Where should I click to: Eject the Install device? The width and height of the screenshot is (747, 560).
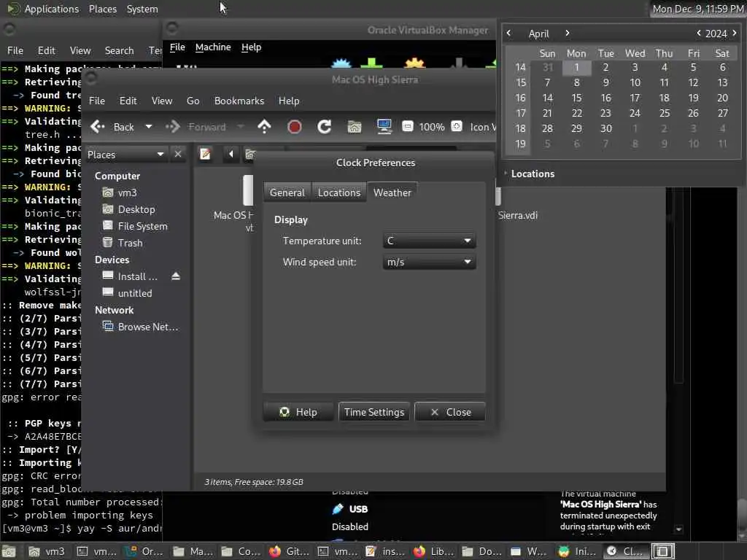click(176, 276)
